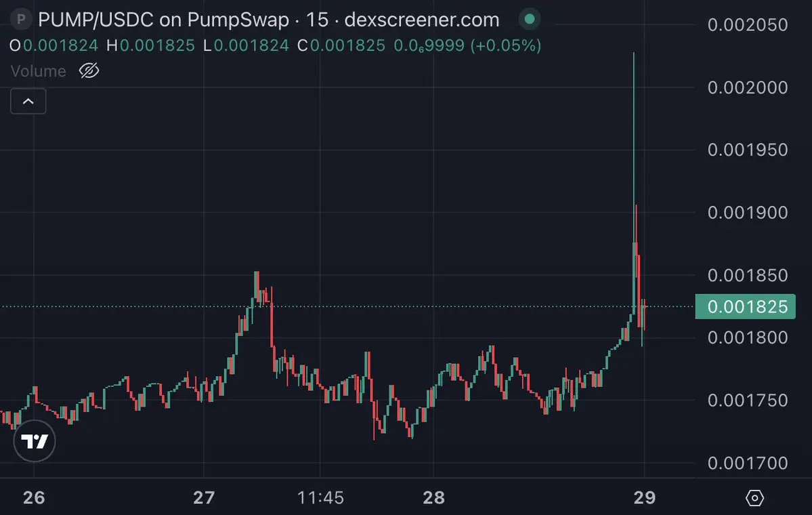Toggle Volume indicator visibility eye icon
Viewport: 812px width, 515px height.
tap(89, 70)
